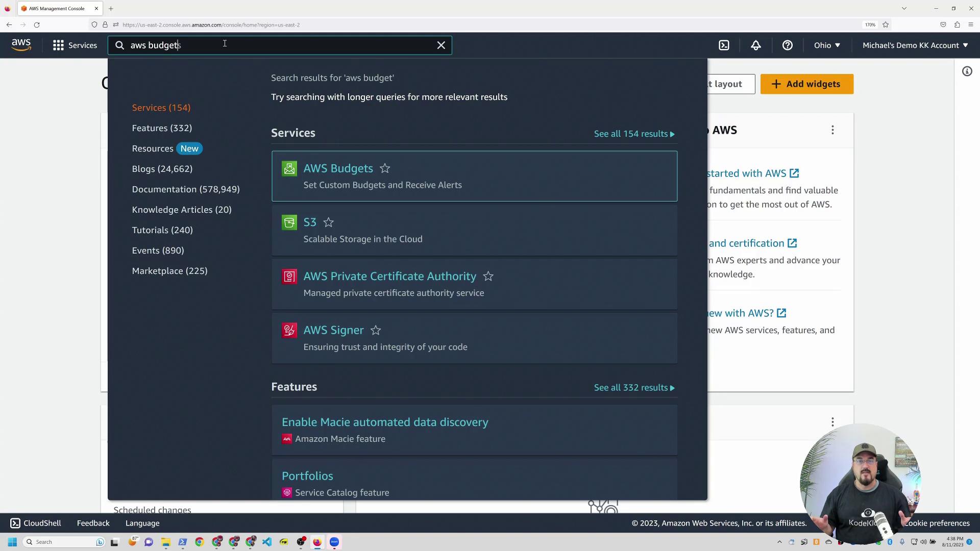Clear the search box with X
The width and height of the screenshot is (980, 551).
click(x=441, y=45)
